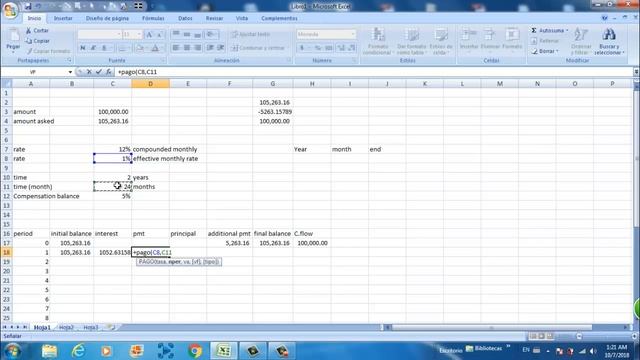This screenshot has width=640, height=360.
Task: Switch to the Hoja3 sheet tab
Action: [x=91, y=327]
